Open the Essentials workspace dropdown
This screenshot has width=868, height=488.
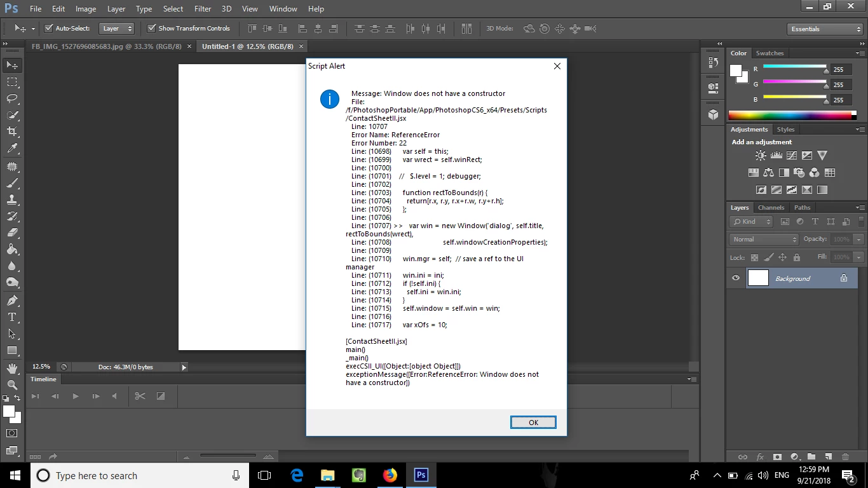(x=825, y=29)
